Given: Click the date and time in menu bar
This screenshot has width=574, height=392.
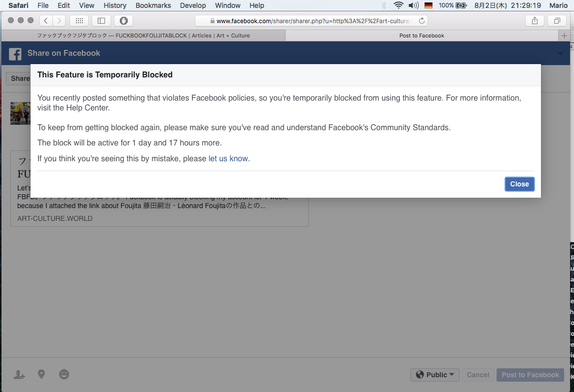Looking at the screenshot, I should point(508,5).
